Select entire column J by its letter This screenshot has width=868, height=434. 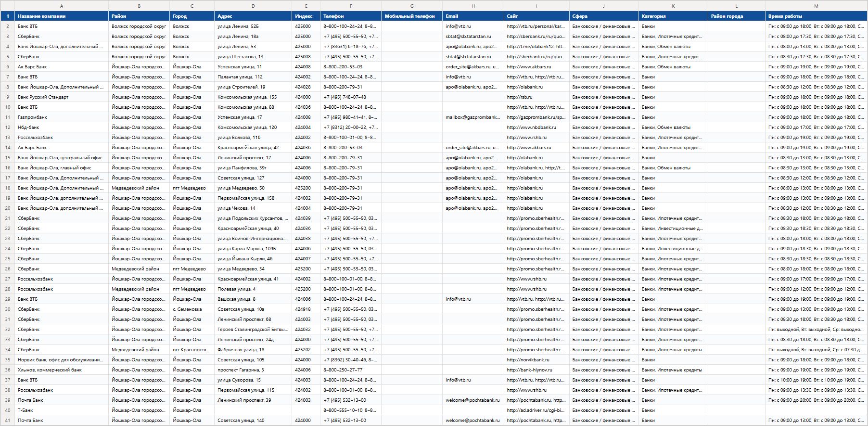click(604, 6)
